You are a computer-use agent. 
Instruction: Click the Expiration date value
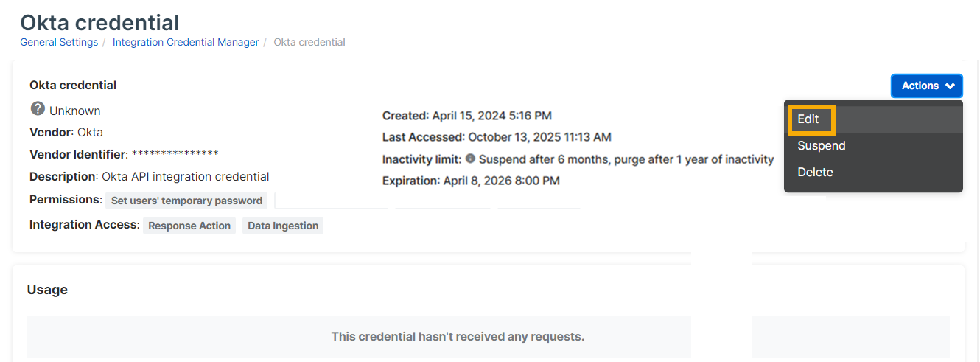click(x=501, y=181)
